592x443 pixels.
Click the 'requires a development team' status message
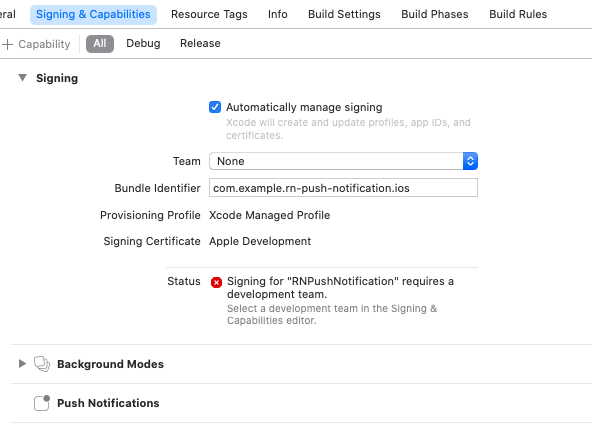pyautogui.click(x=340, y=288)
